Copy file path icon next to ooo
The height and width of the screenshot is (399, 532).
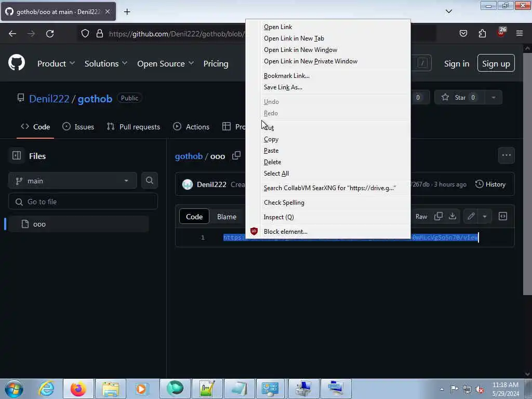(x=236, y=156)
